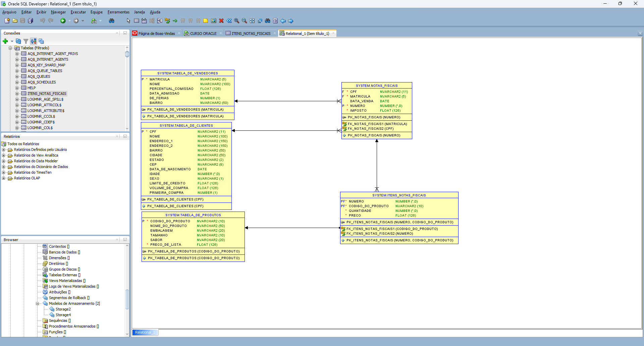Refresh the connections list
Image resolution: width=644 pixels, height=346 pixels.
pos(18,41)
